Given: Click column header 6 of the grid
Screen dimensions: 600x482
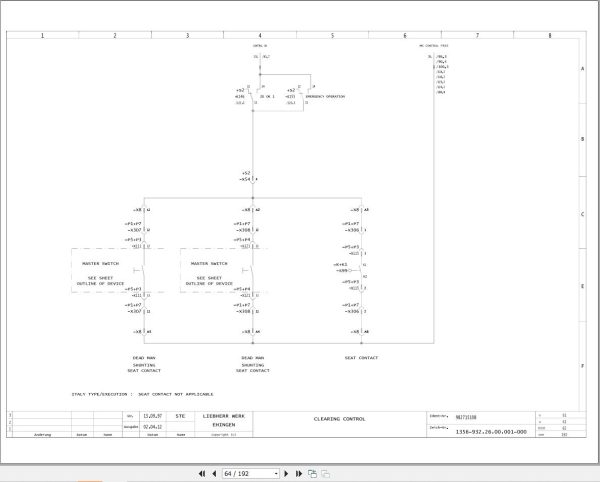Looking at the screenshot, I should [405, 35].
